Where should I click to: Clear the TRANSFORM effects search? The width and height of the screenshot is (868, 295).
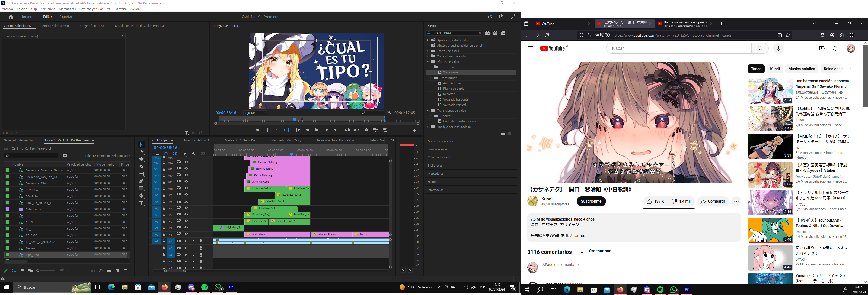click(x=480, y=33)
